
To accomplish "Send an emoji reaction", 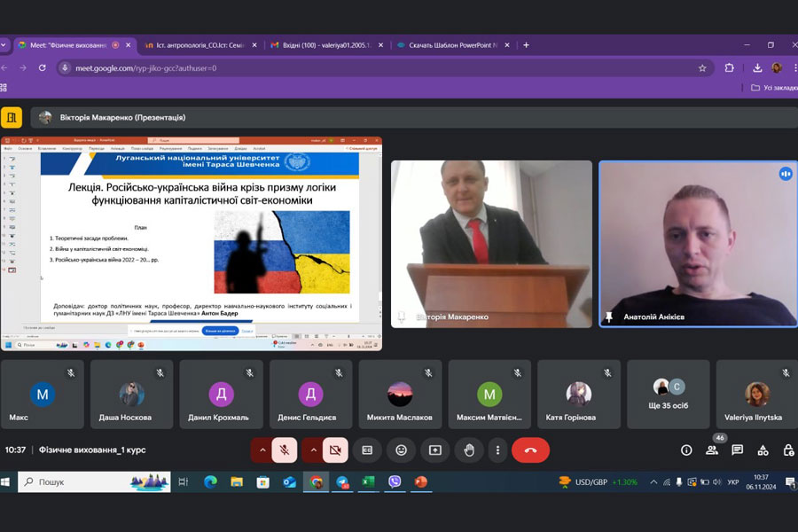I will coord(401,450).
